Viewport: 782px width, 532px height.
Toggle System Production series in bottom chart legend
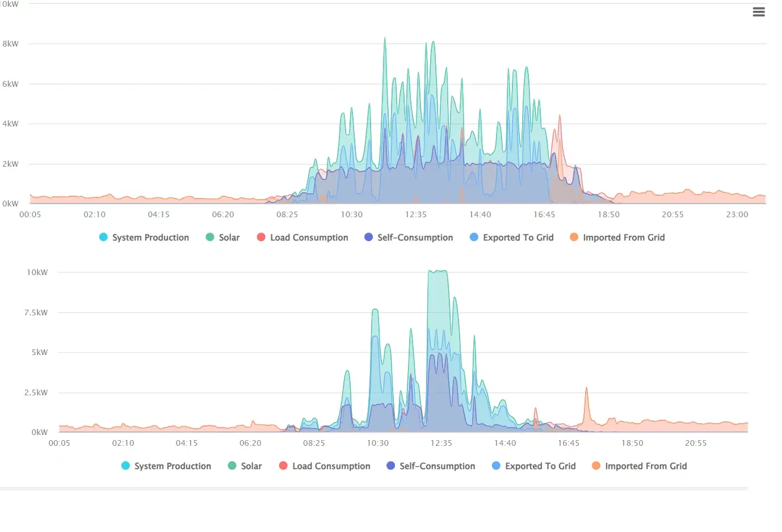[166, 466]
